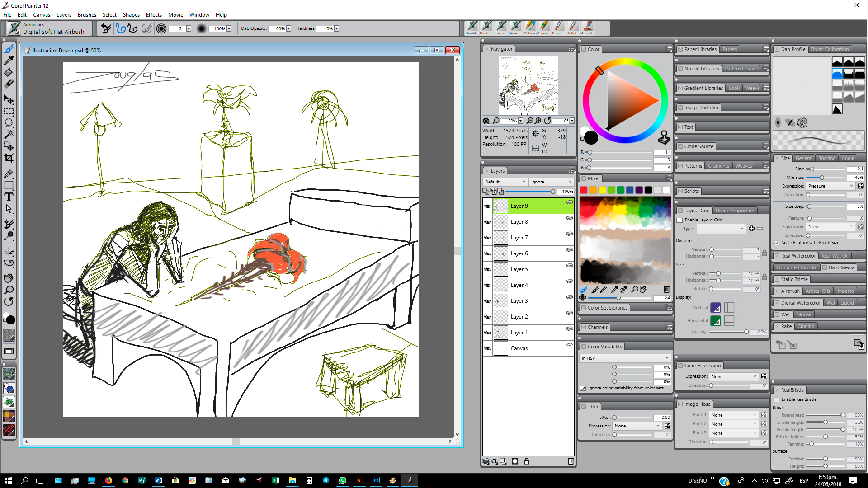
Task: Select the Grabber hand tool
Action: (9, 278)
